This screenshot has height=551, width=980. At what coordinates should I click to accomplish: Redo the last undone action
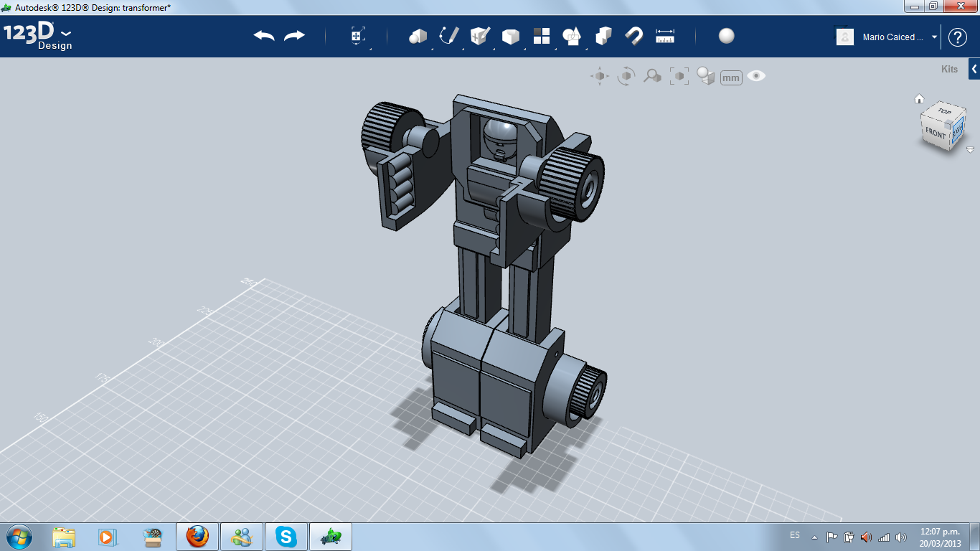[294, 36]
